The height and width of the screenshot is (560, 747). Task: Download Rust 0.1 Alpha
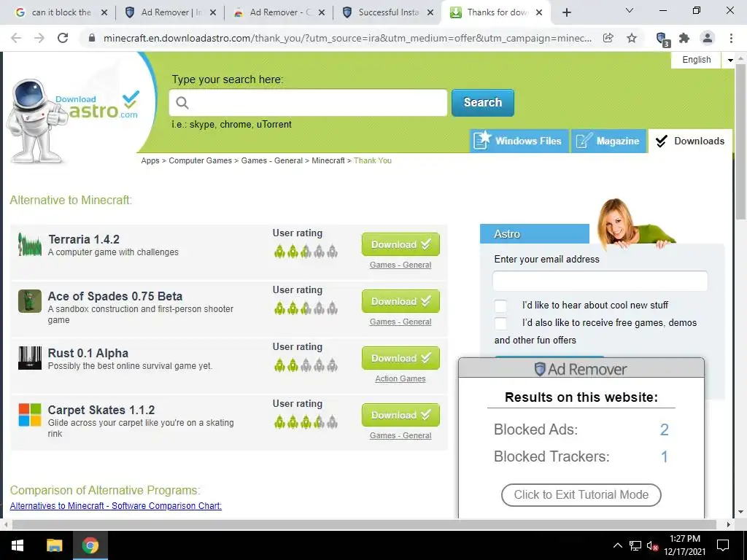pos(400,358)
